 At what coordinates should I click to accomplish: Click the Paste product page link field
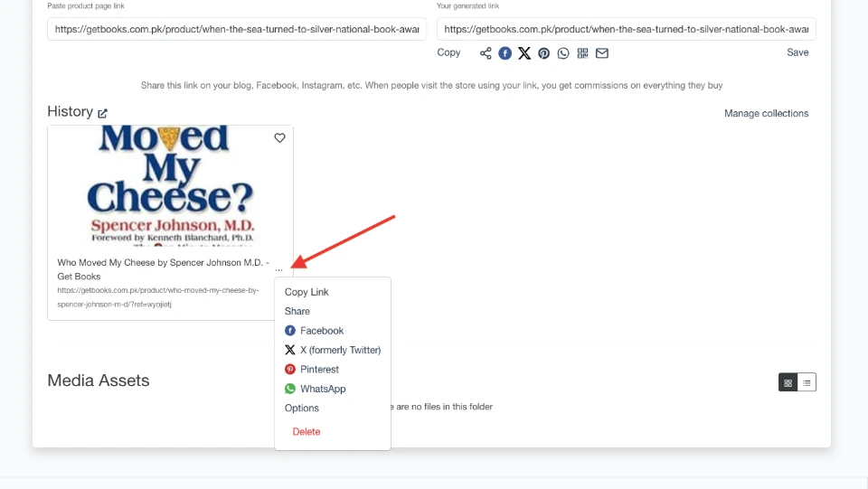click(237, 29)
